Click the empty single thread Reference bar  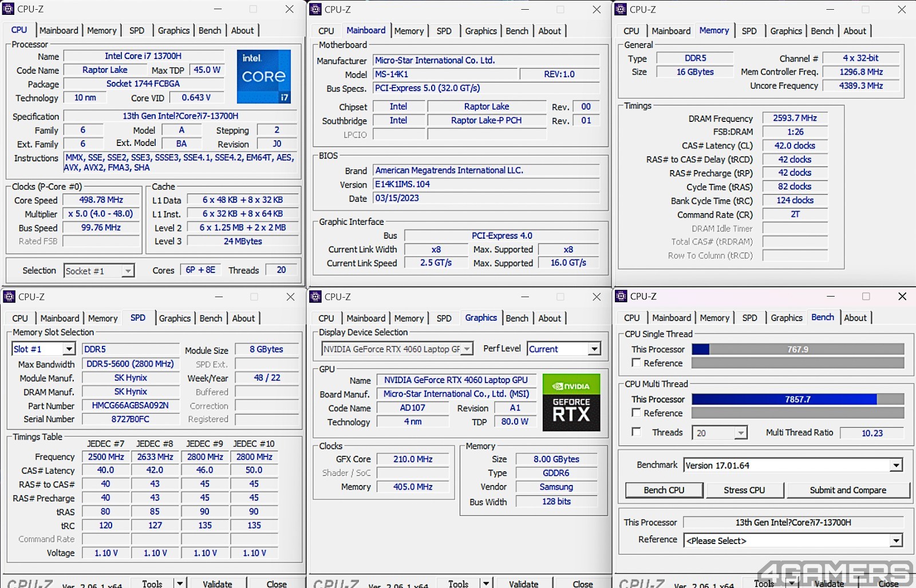(797, 363)
